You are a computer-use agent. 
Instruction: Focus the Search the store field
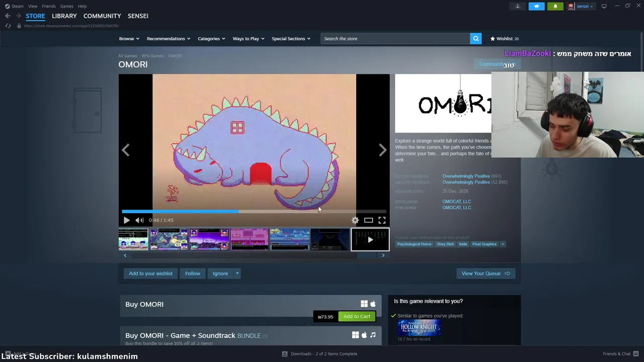(395, 39)
